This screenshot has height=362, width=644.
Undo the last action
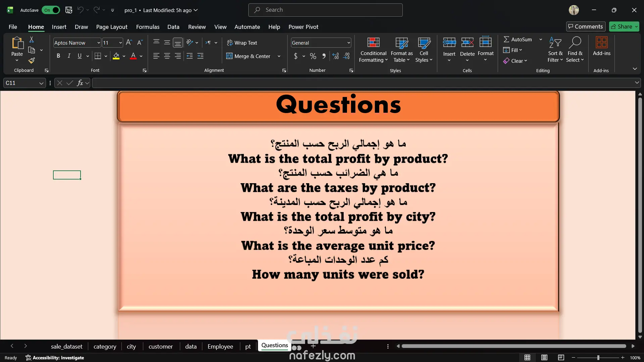[x=80, y=10]
